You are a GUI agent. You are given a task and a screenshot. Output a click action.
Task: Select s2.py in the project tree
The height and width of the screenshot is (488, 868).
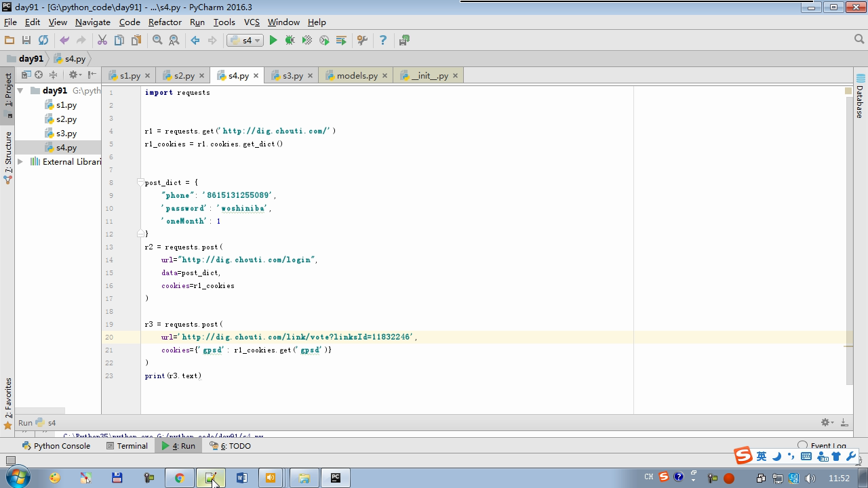click(66, 119)
